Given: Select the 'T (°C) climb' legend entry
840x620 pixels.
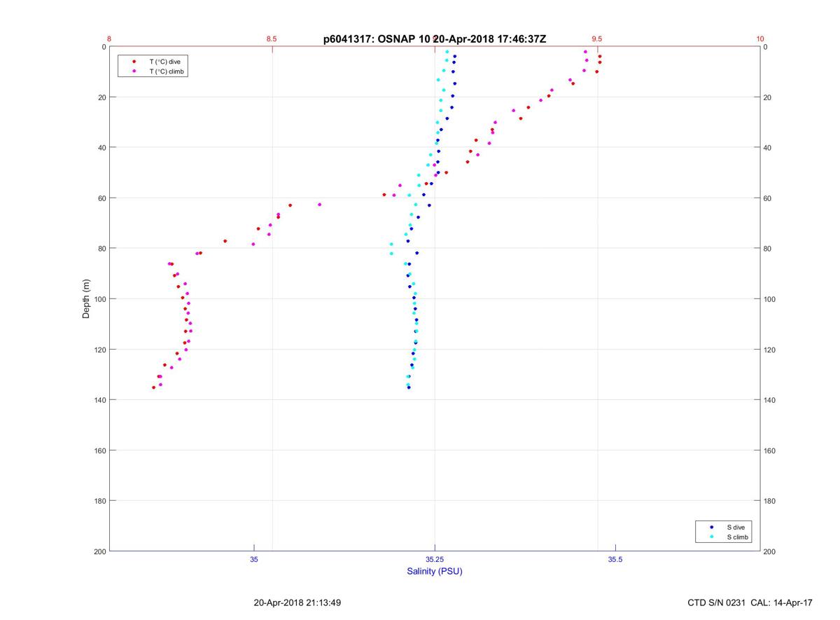Looking at the screenshot, I should 167,71.
